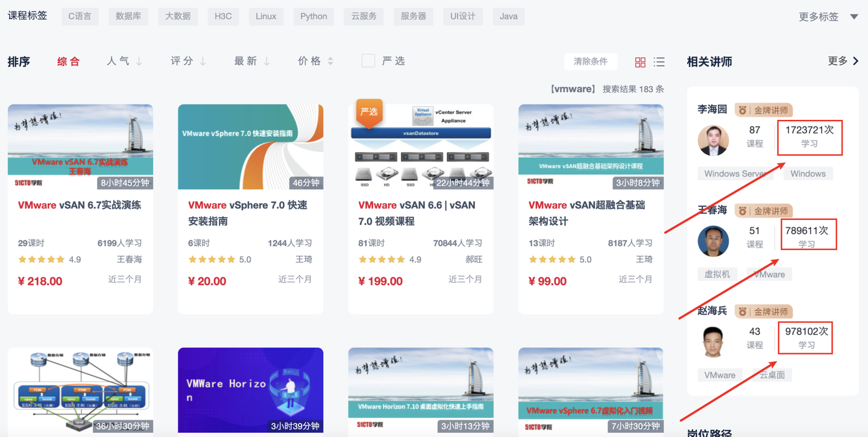Open Horizon 7.10 桌面虚拟化快速上手指南 thumbnail
Screen dimensions: 868x437
[421, 390]
